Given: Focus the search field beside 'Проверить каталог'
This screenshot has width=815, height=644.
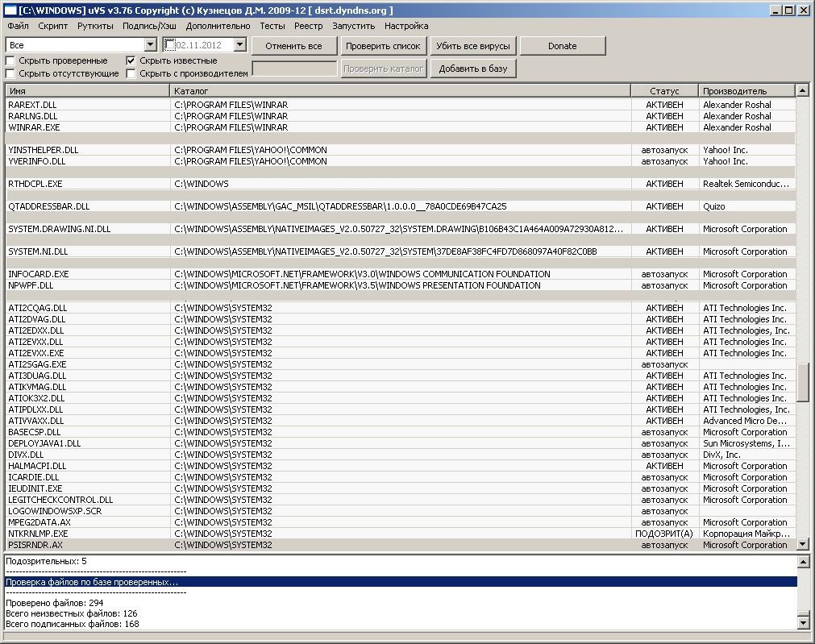Looking at the screenshot, I should (x=295, y=69).
